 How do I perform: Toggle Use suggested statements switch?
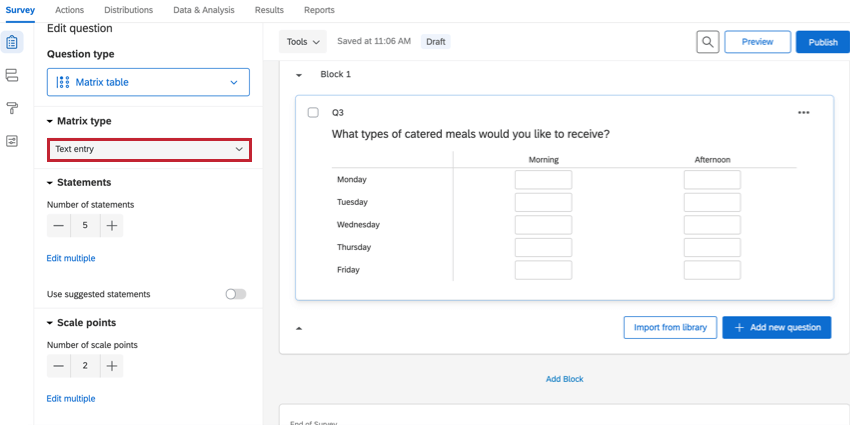tap(235, 294)
